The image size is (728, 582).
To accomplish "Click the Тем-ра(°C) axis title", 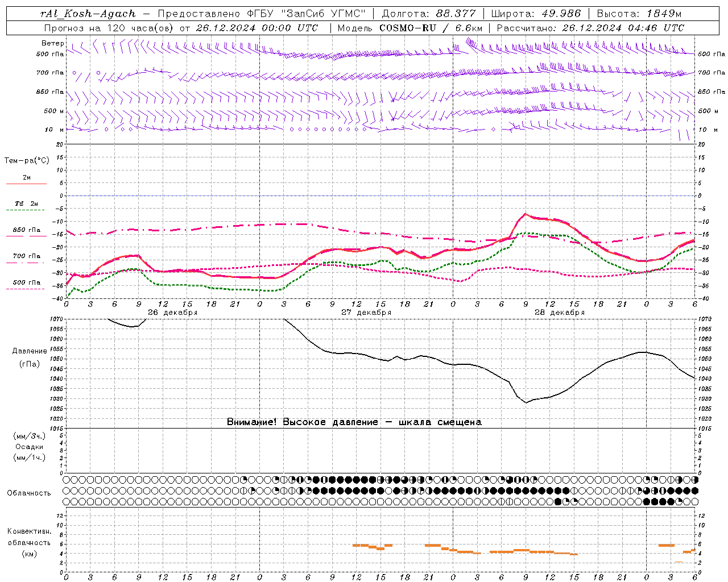I will click(27, 161).
